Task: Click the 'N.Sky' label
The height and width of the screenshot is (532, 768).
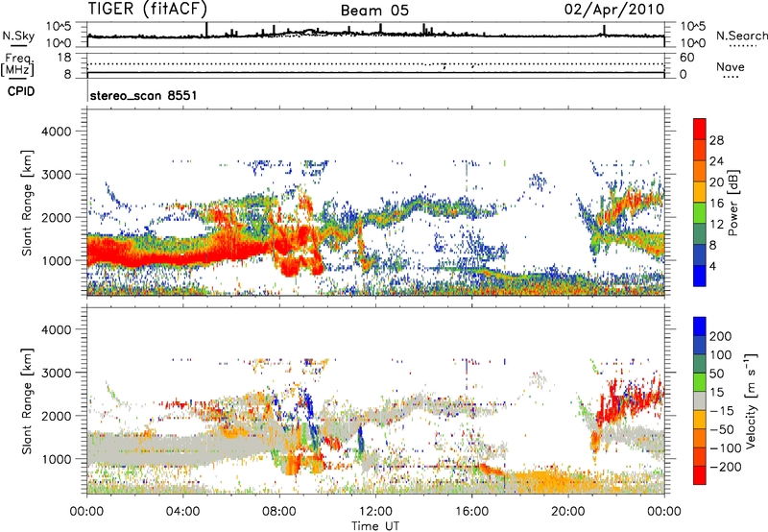Action: click(18, 36)
